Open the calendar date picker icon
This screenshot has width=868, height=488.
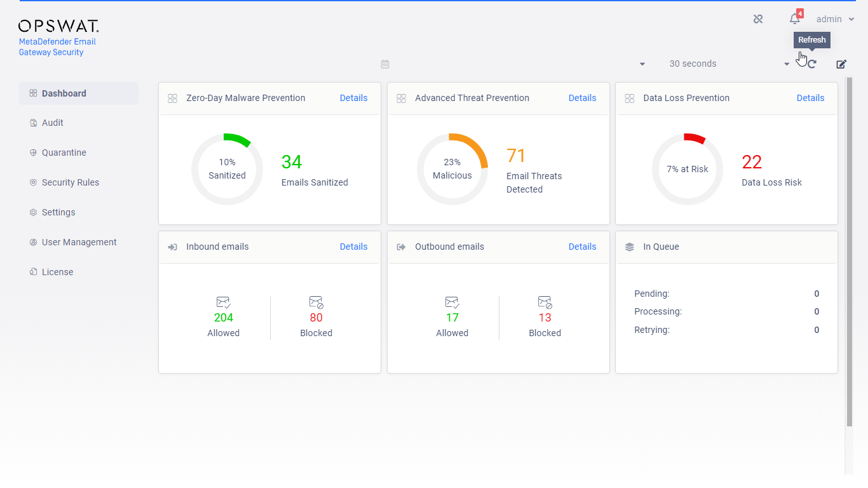(385, 64)
